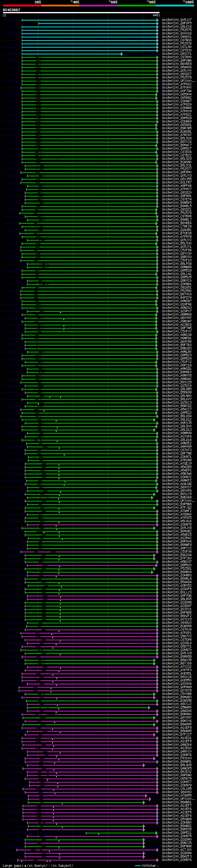The width and height of the screenshot is (197, 868).
Task: Click label UniRef100_A5AH06
Action: point(177,67)
